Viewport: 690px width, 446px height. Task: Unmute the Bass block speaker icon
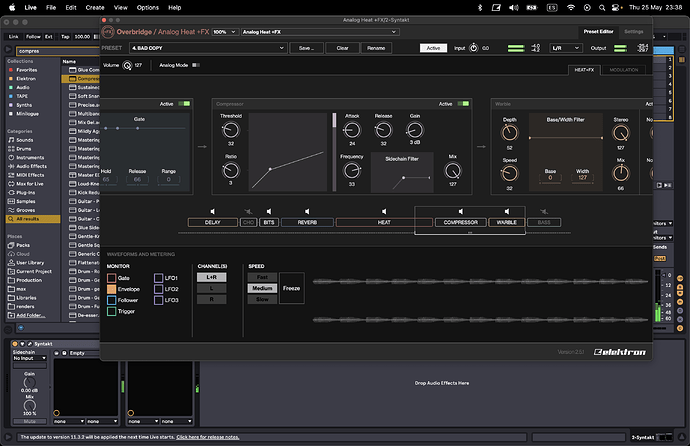544,211
